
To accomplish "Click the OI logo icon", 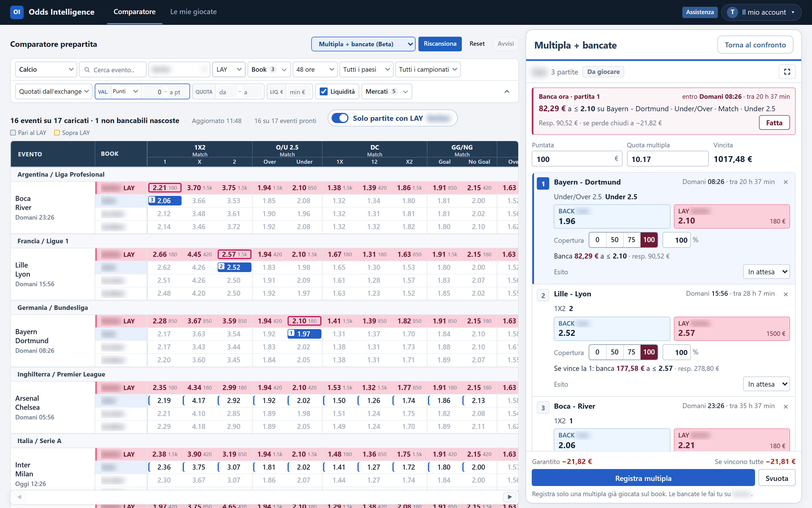I will point(17,12).
